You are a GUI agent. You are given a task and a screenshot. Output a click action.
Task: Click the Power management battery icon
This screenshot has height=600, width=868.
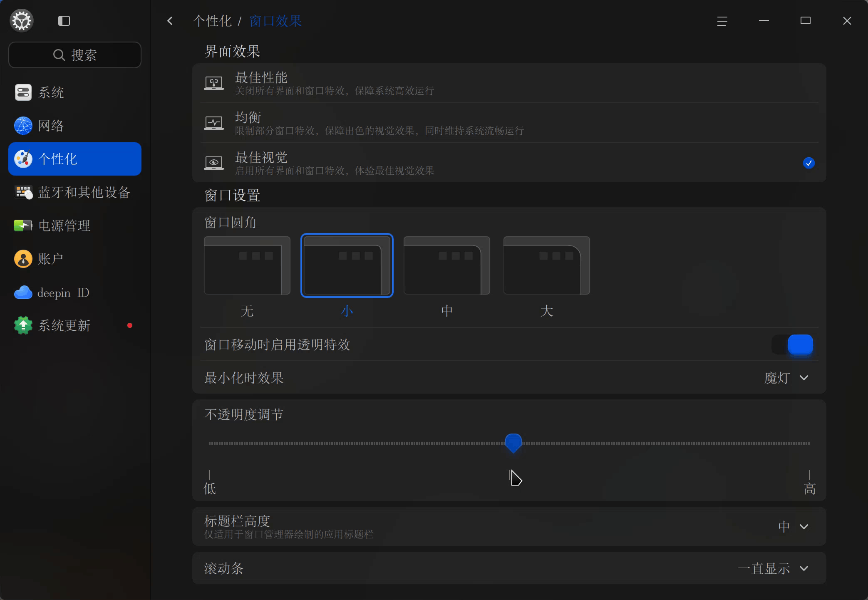pos(23,226)
